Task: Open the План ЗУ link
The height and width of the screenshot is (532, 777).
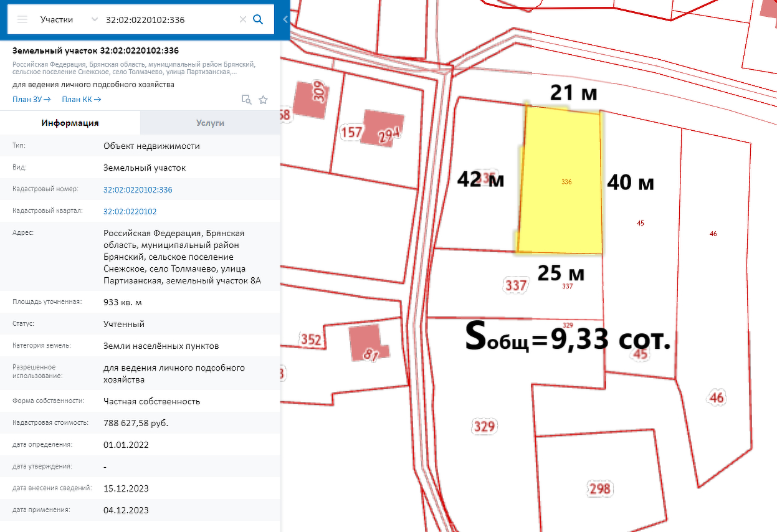Action: click(31, 100)
